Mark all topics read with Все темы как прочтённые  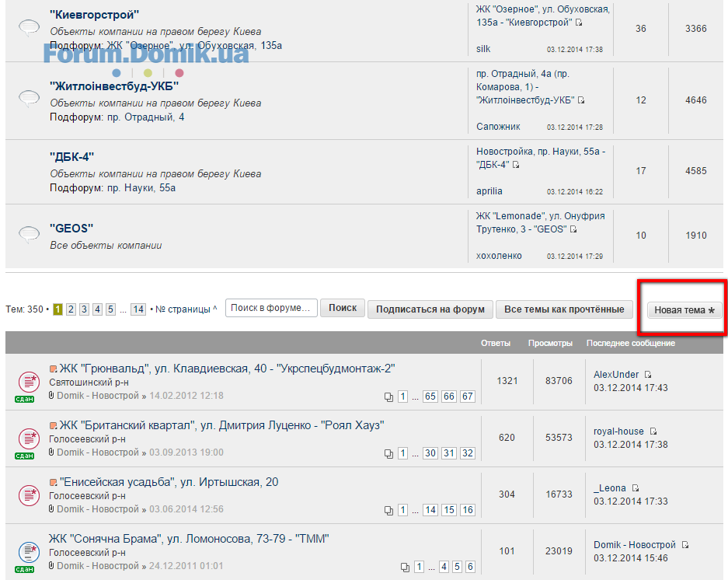(x=564, y=309)
